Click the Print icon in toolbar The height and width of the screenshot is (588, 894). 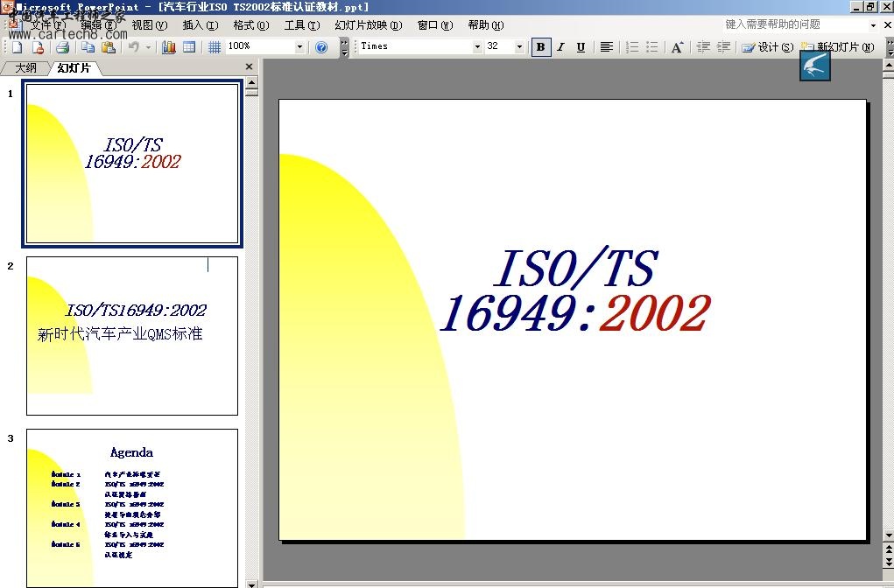(x=62, y=47)
